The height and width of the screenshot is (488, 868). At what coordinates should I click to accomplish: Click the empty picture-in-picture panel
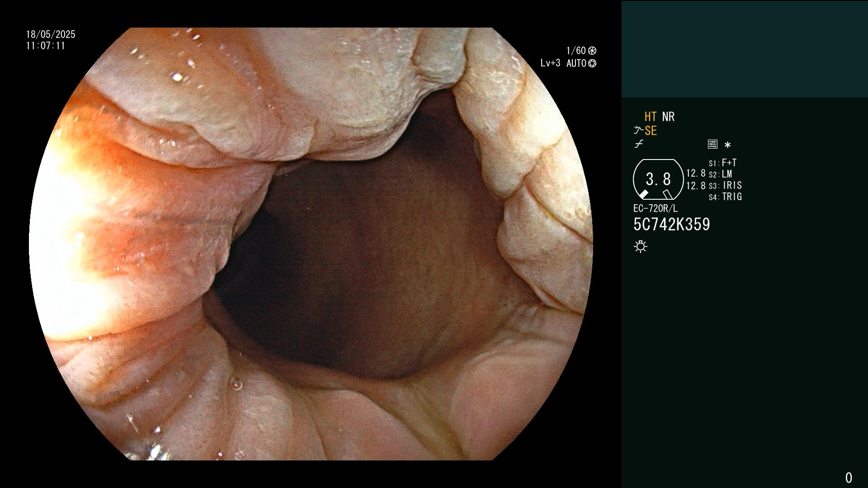pyautogui.click(x=745, y=49)
